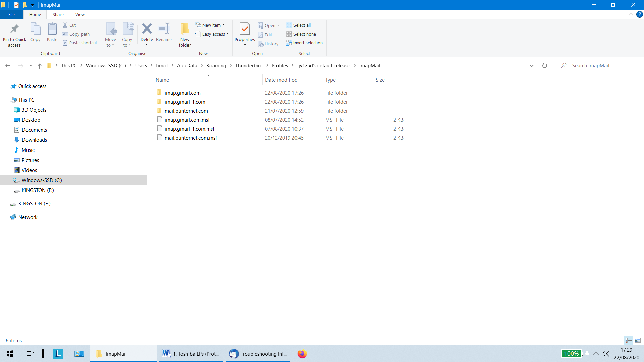Create a New folder from ribbon
Viewport: 644px width, 362px height.
pyautogui.click(x=185, y=35)
